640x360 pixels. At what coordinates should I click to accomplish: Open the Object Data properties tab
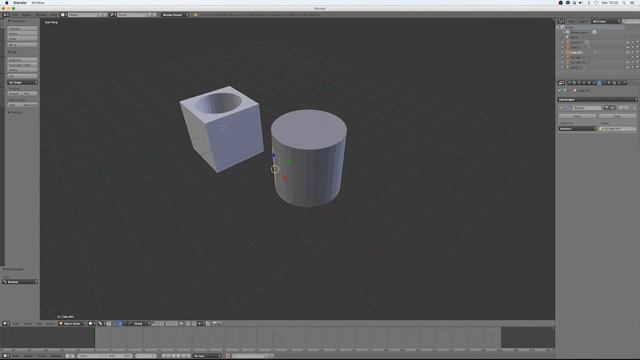click(x=604, y=83)
